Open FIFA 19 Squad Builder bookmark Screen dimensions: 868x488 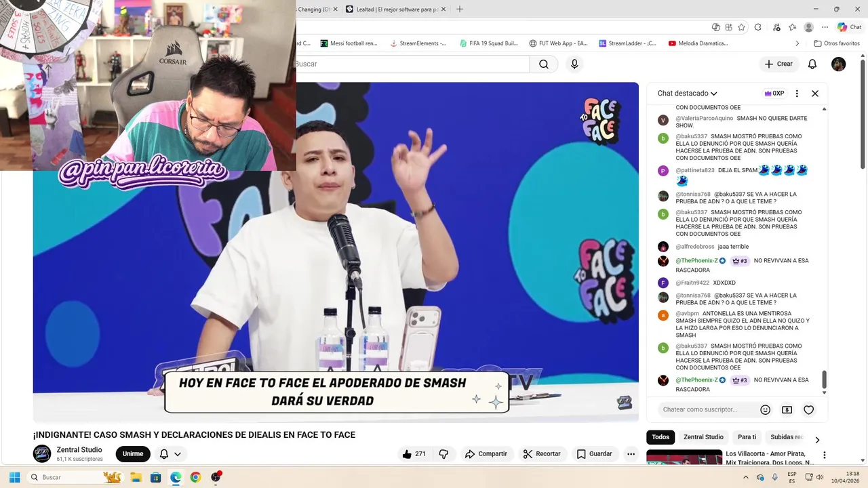tap(488, 43)
